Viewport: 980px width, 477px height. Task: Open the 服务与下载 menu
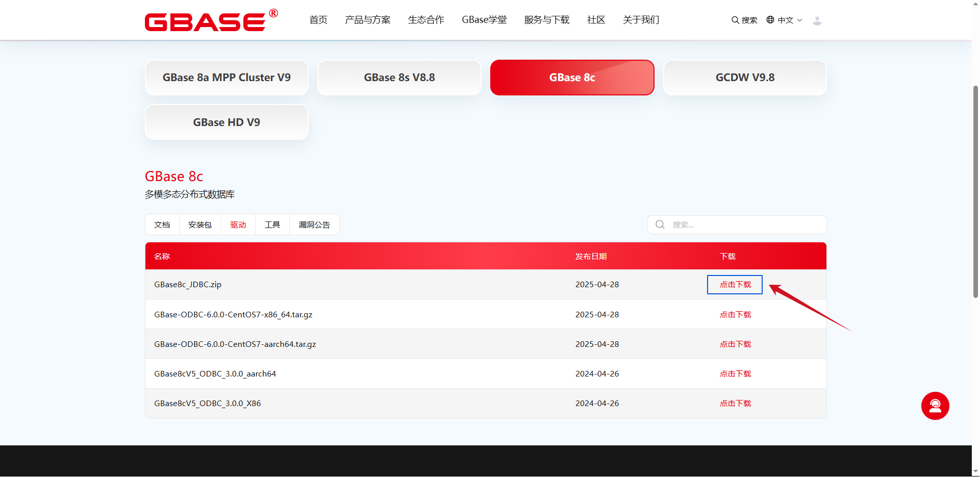547,20
